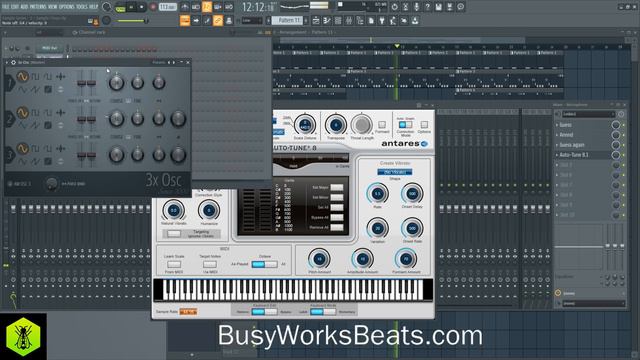Image resolution: width=640 pixels, height=360 pixels.
Task: Click the Scale Detune knob
Action: (x=304, y=125)
